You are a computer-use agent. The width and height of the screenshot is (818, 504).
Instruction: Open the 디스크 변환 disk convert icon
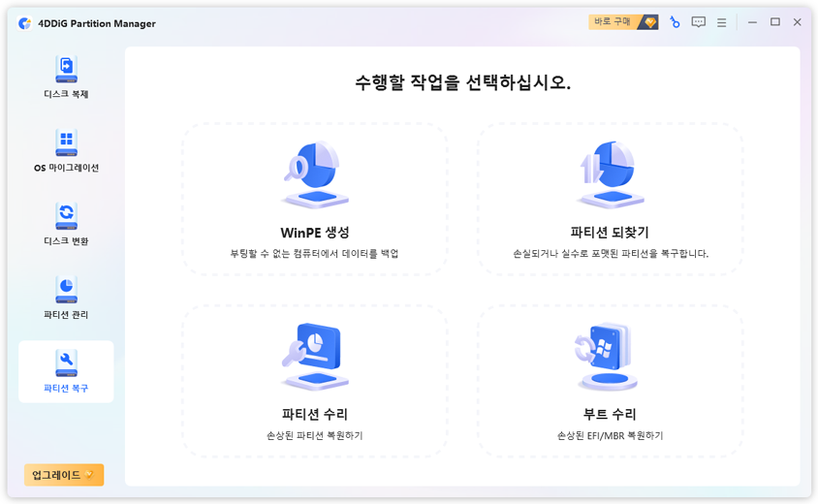pyautogui.click(x=66, y=216)
